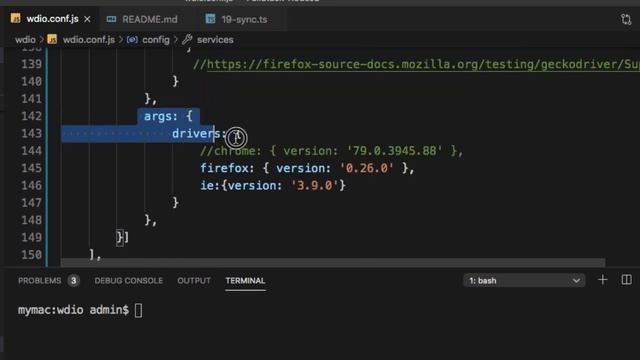Open the PROBLEMS panel tab

[39, 281]
